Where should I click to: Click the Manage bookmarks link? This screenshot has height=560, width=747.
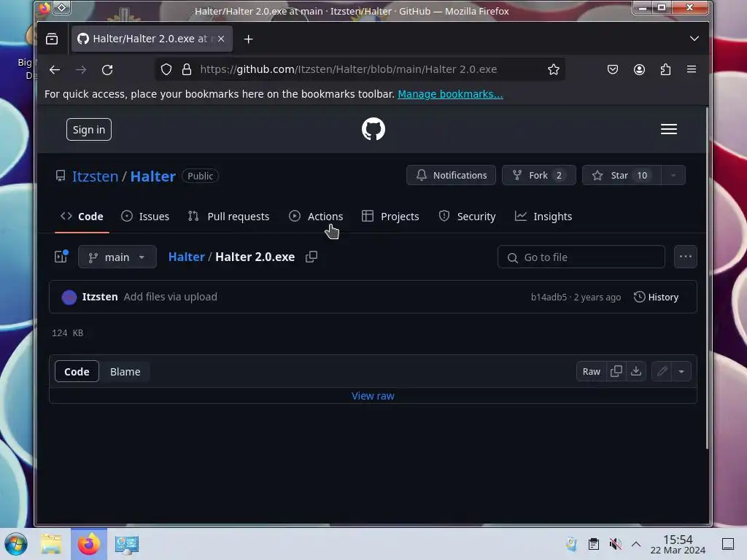click(450, 94)
